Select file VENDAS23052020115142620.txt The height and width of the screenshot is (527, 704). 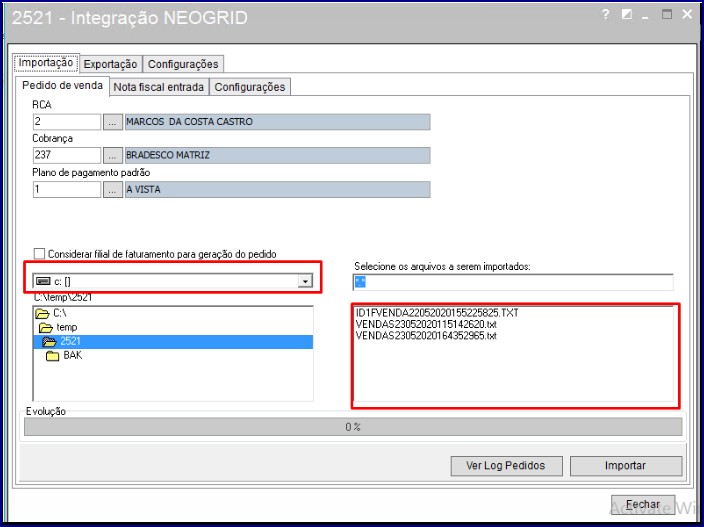coord(426,324)
